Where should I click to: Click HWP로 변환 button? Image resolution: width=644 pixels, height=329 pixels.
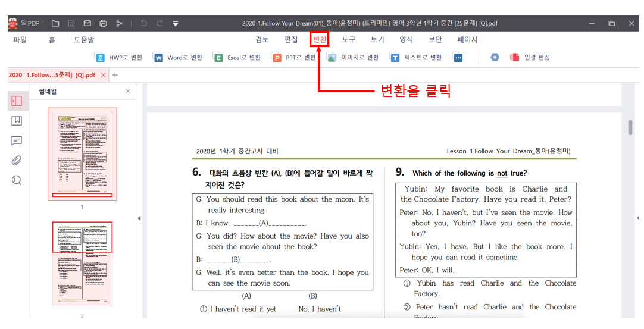pyautogui.click(x=118, y=58)
